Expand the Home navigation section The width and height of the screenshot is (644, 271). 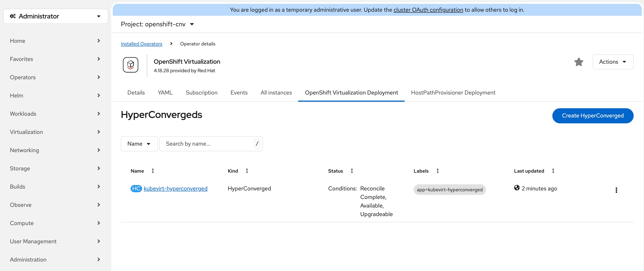tap(55, 41)
